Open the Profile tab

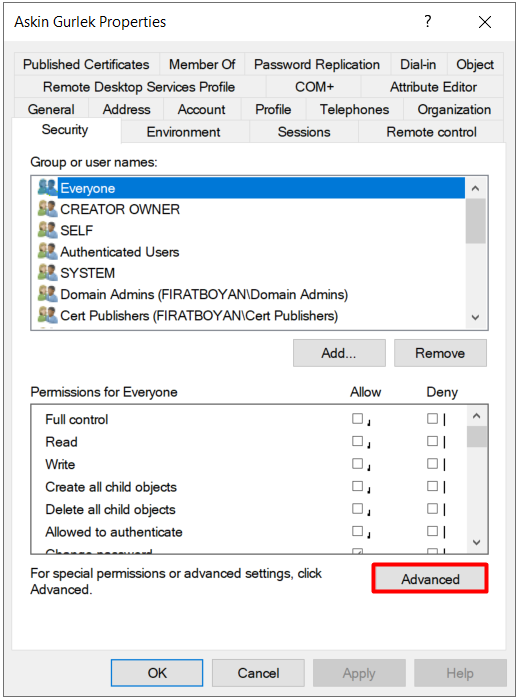click(x=273, y=109)
